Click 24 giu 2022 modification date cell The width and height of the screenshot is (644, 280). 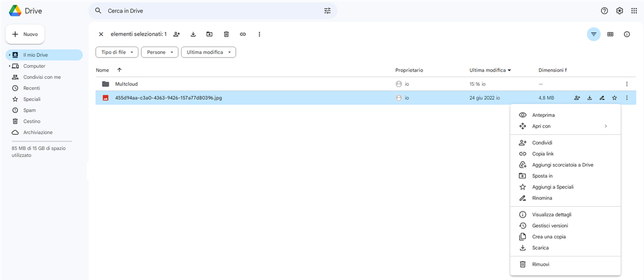coord(485,98)
